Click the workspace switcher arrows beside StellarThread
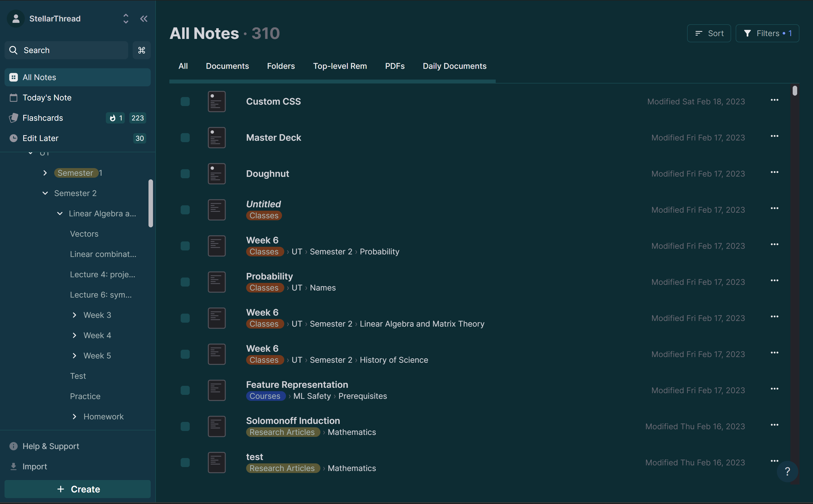The height and width of the screenshot is (504, 813). (126, 19)
